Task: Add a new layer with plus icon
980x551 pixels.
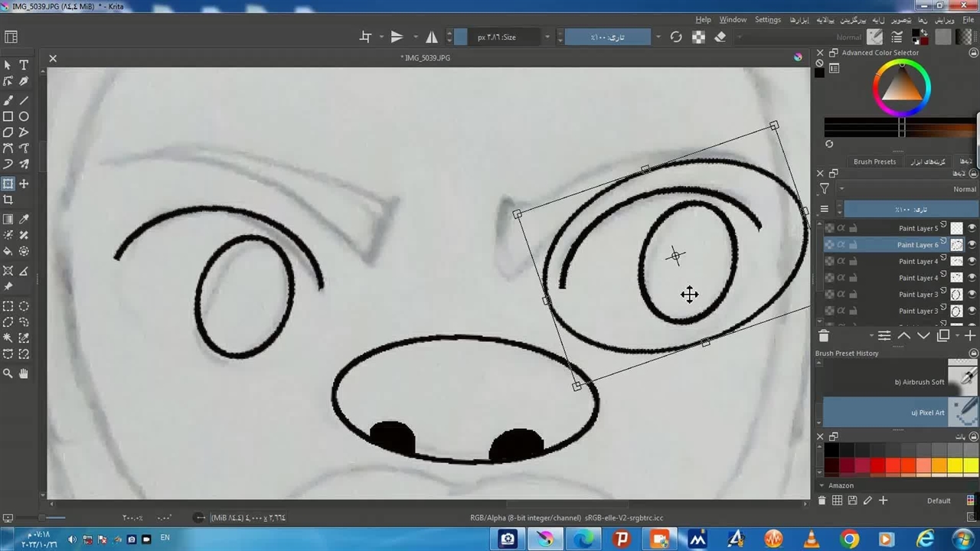Action: pos(970,336)
